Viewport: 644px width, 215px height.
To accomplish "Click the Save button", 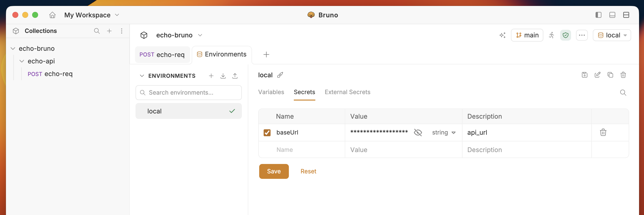I will [274, 171].
